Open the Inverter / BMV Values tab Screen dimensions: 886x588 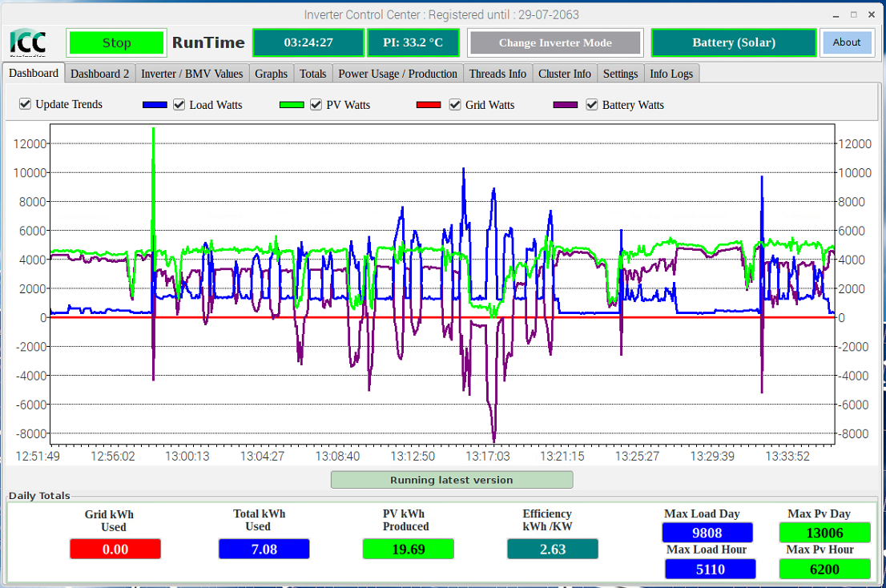[192, 74]
